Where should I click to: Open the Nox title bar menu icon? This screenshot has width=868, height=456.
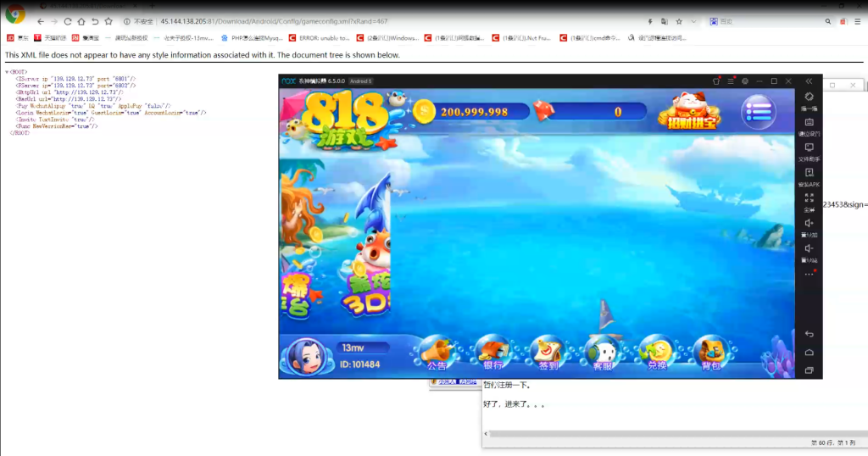click(x=731, y=81)
